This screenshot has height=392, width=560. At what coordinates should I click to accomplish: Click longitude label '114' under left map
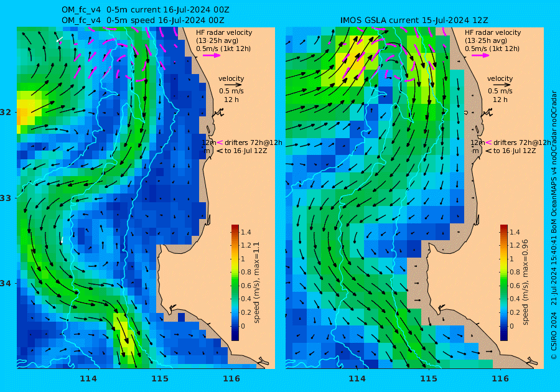[88, 379]
